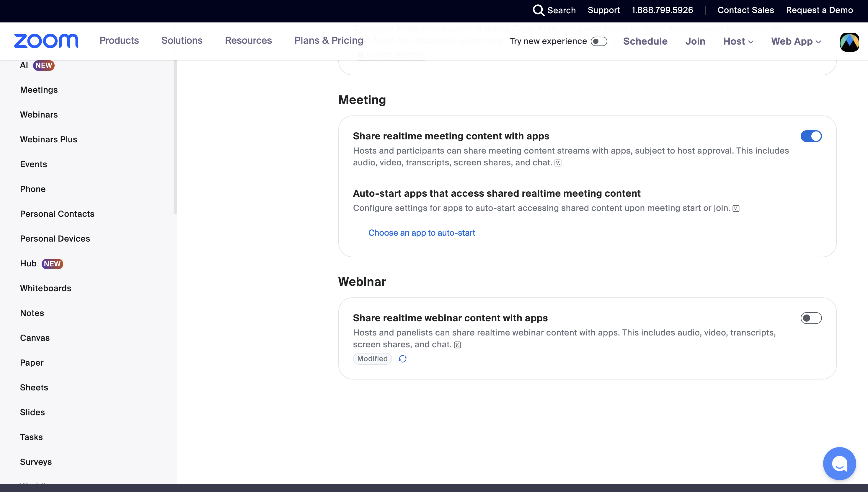Open the Solutions menu
The image size is (868, 492).
[x=182, y=40]
